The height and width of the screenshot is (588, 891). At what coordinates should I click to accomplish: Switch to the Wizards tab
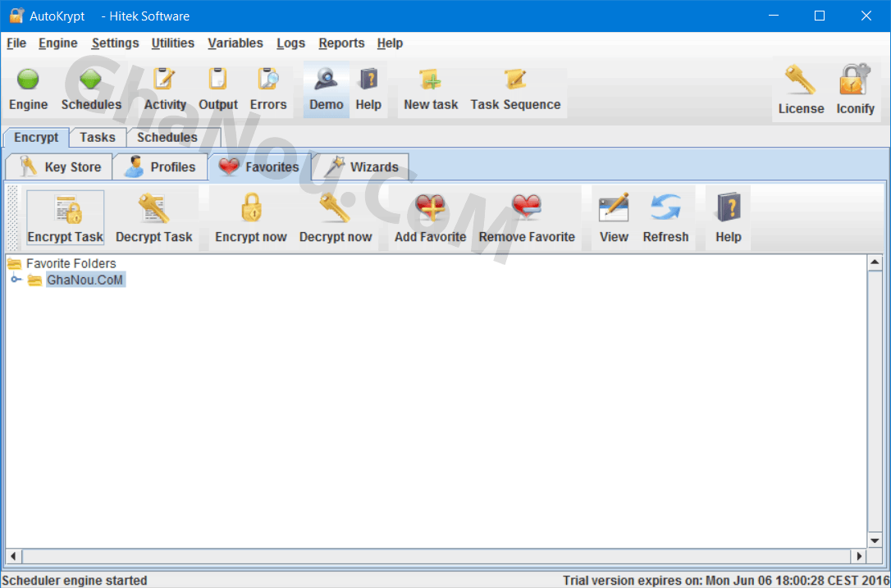pos(362,167)
